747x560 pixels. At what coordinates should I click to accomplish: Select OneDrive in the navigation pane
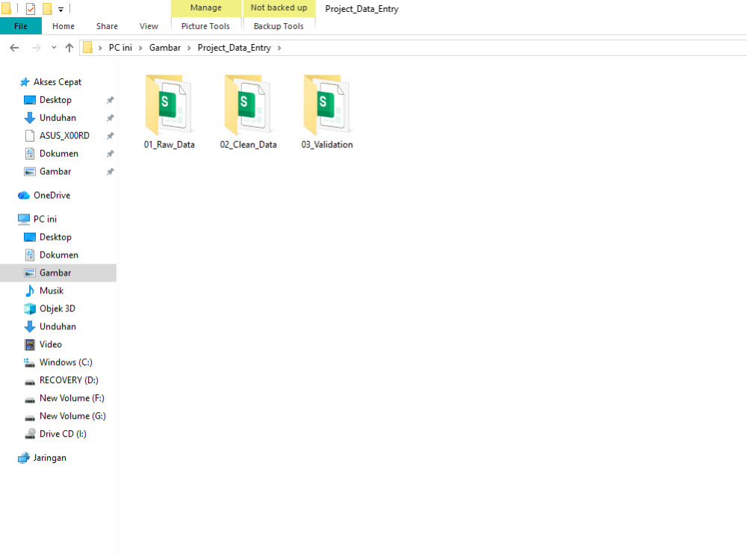point(52,195)
